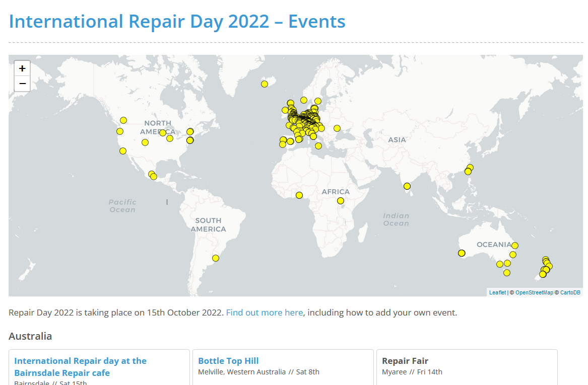Zoom in on the map
588x385 pixels.
point(22,68)
